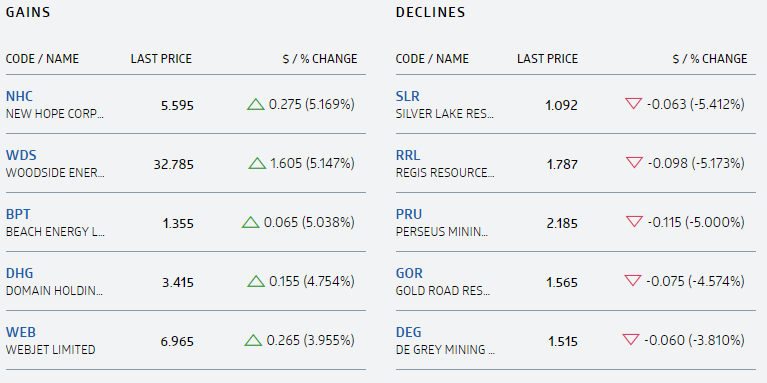Click the green up-triangle beside NHC change
Viewport: 767px width, 383px height.
click(255, 104)
